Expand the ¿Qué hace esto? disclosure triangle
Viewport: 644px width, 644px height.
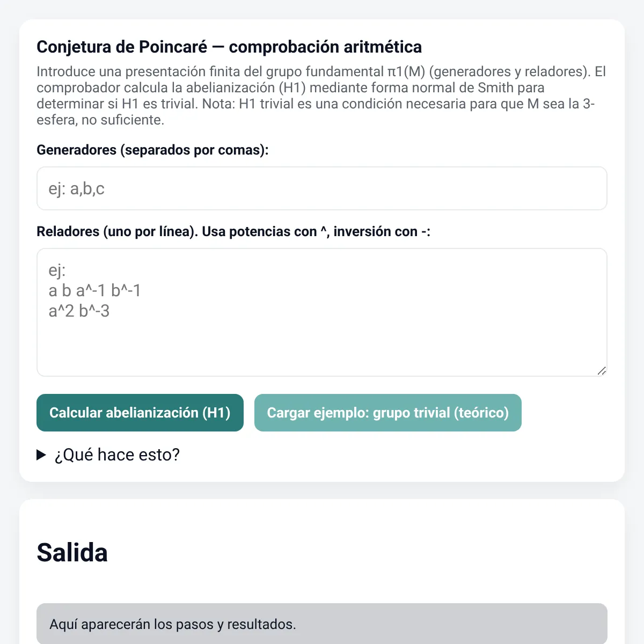point(41,455)
